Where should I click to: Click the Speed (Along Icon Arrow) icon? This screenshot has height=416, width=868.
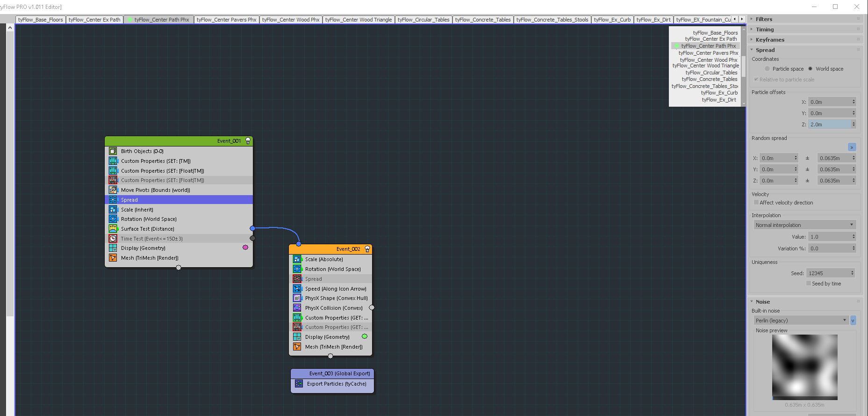(x=297, y=289)
